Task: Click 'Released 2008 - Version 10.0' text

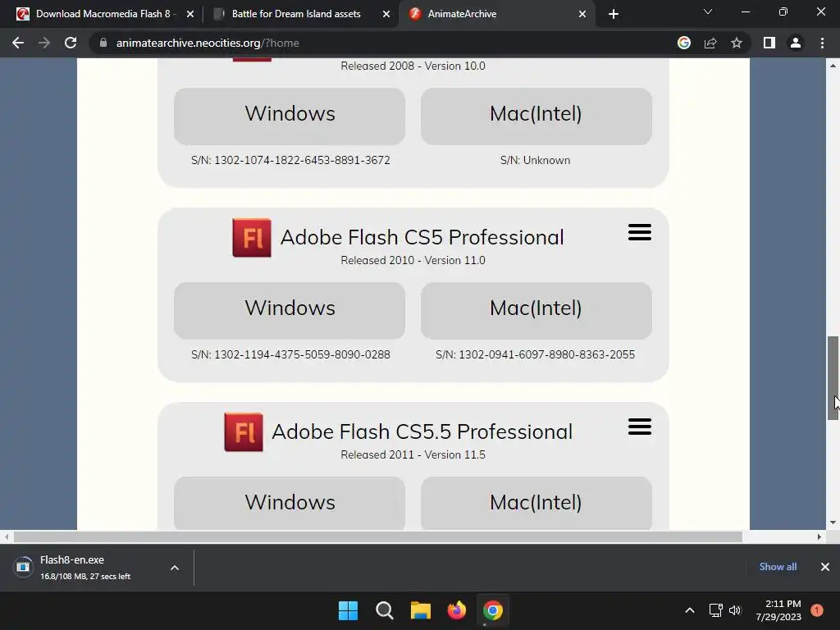Action: (x=413, y=66)
